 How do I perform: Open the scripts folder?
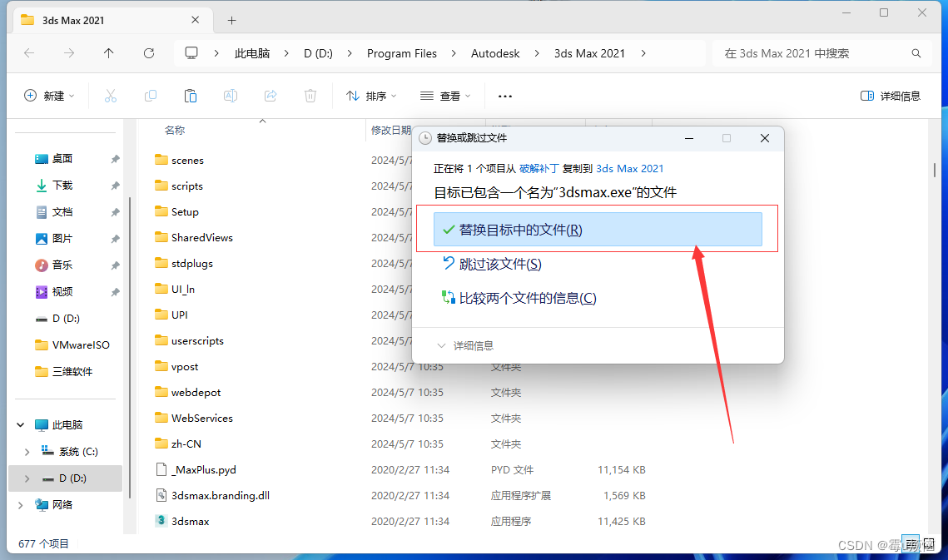click(x=186, y=186)
